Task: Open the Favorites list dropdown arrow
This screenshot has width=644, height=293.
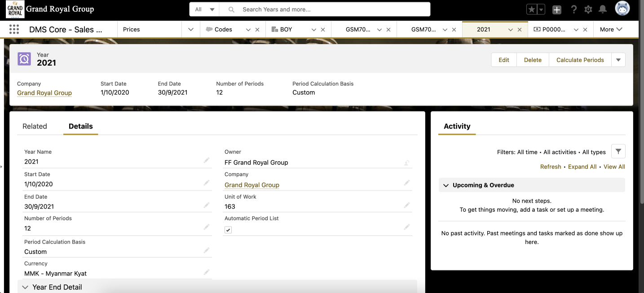Action: click(x=541, y=9)
